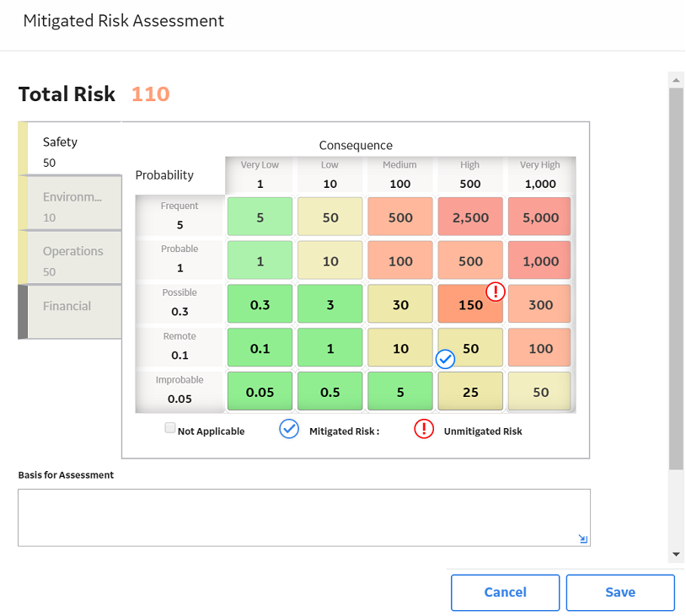Select the Financial risk tab
Screen dimensions: 686x616
click(x=70, y=312)
